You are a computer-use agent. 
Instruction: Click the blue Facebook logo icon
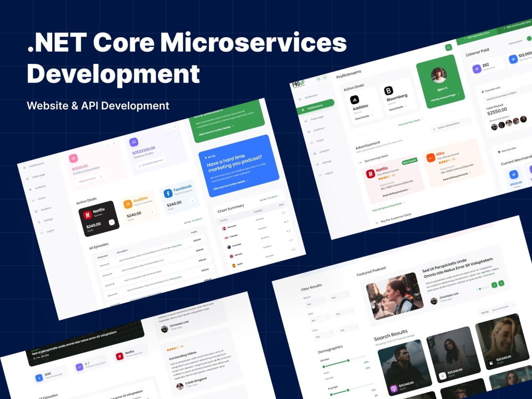168,194
